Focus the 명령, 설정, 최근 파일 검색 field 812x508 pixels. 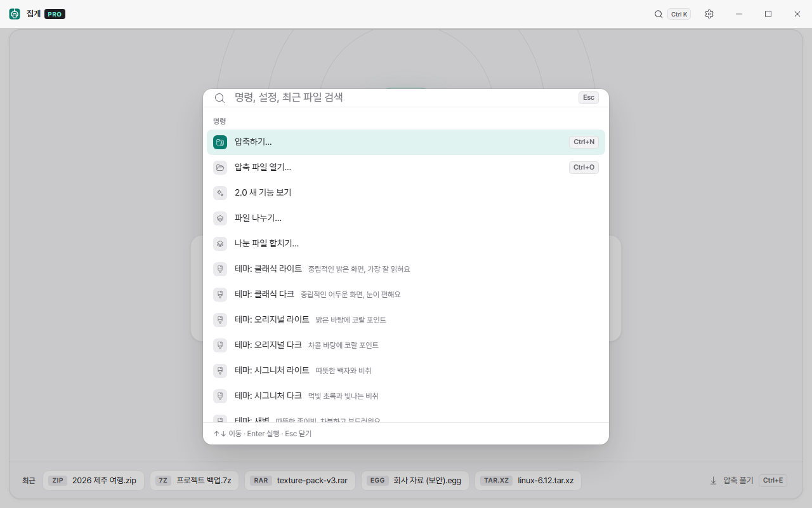click(x=403, y=98)
